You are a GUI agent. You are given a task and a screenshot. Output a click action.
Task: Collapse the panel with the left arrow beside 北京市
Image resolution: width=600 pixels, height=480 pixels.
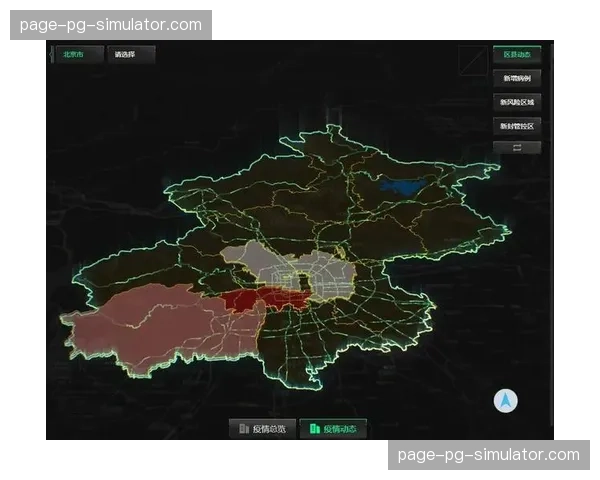pos(51,55)
